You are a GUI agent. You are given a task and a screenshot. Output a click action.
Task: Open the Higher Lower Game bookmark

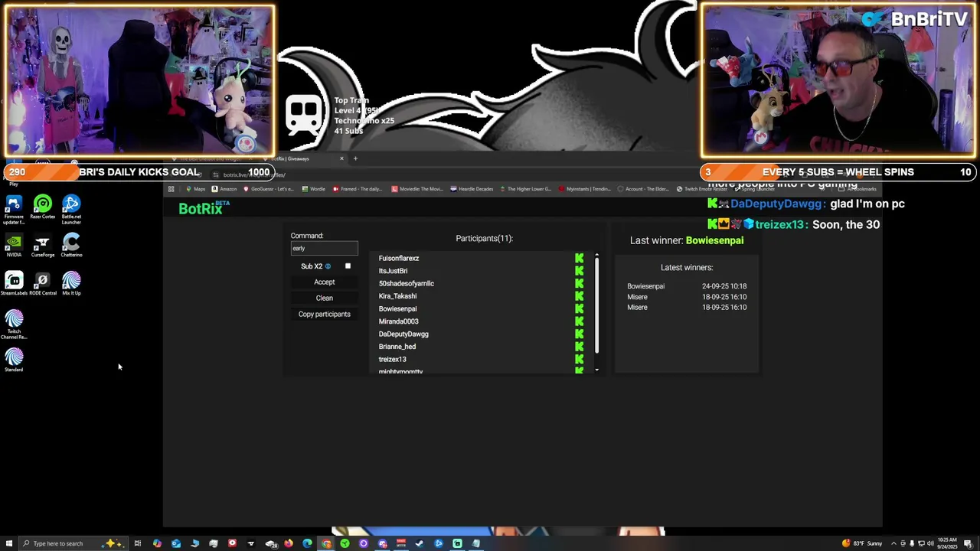[525, 189]
